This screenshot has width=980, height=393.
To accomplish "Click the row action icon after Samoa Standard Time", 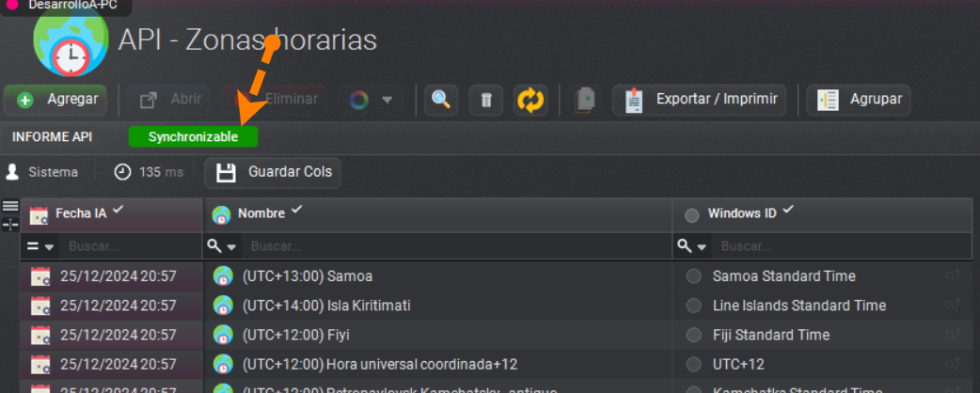I will pos(953,275).
